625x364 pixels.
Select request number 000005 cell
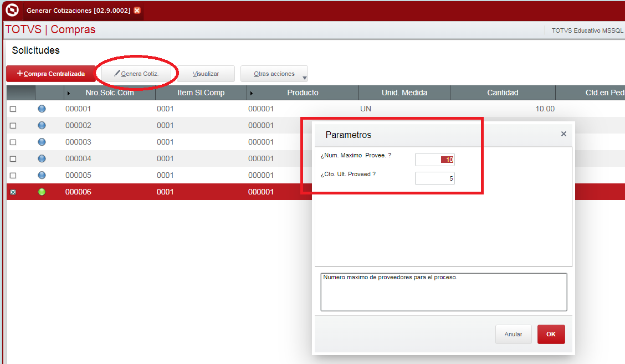point(78,176)
